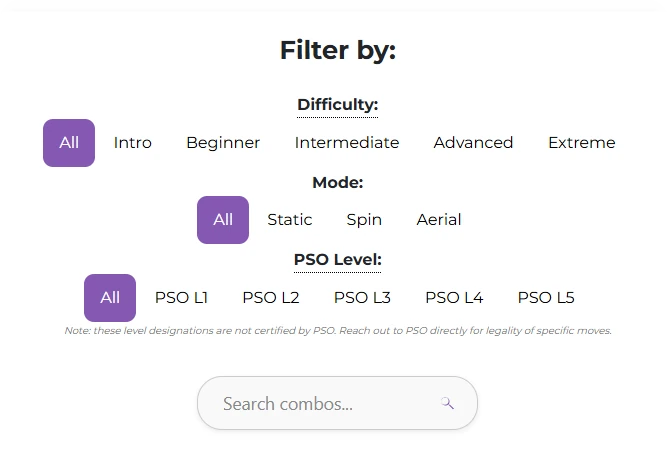Choose the PSO L2 level
668x453 pixels.
271,297
